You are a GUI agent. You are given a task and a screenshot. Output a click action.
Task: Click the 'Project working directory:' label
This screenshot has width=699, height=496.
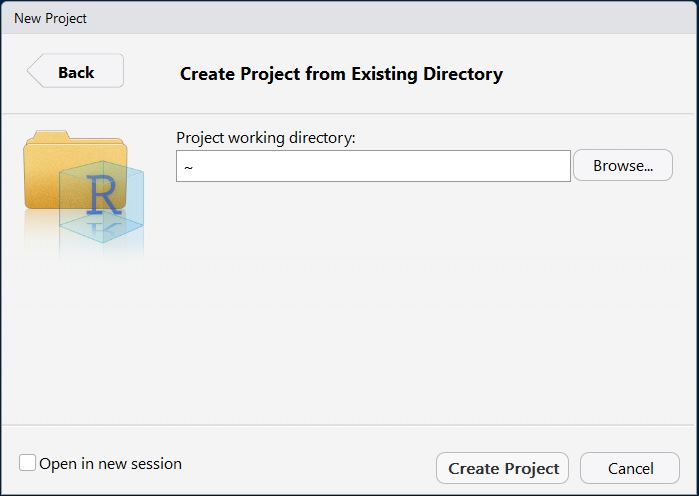click(266, 138)
